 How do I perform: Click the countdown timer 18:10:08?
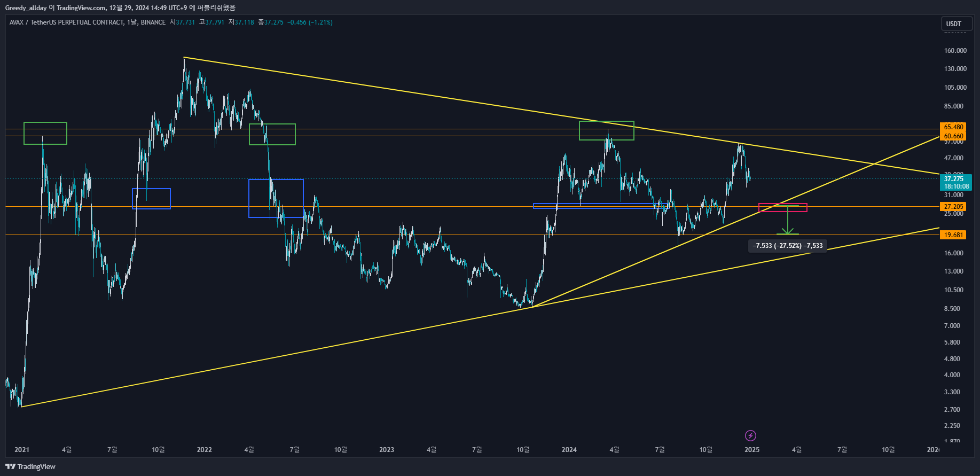click(x=957, y=186)
